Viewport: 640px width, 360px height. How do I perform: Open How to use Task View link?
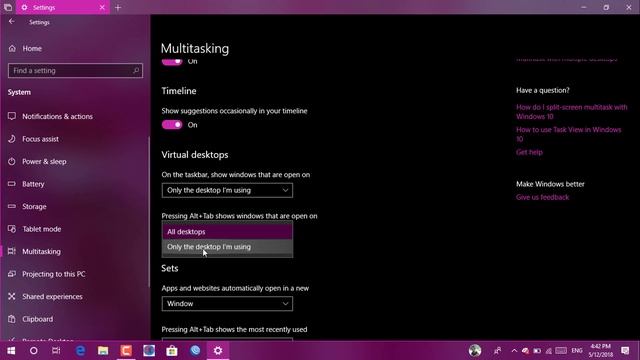[x=568, y=134]
